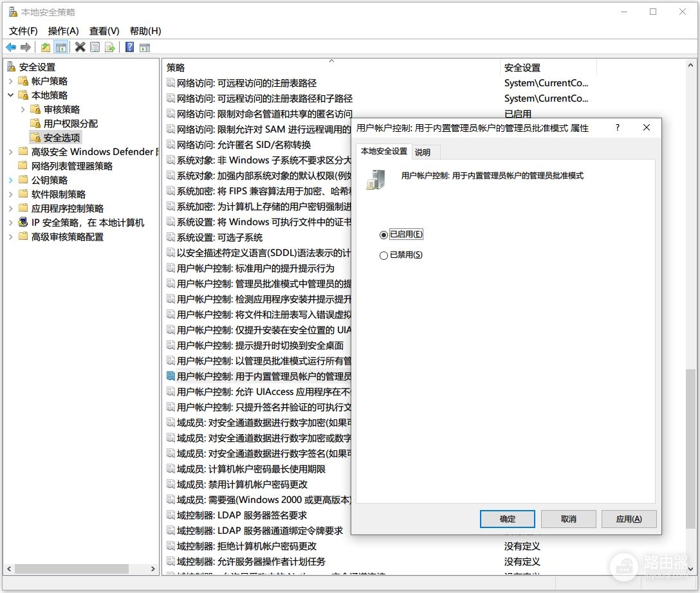This screenshot has height=593, width=700.
Task: Expand the 高级审核策略配置 tree node
Action: [x=11, y=237]
